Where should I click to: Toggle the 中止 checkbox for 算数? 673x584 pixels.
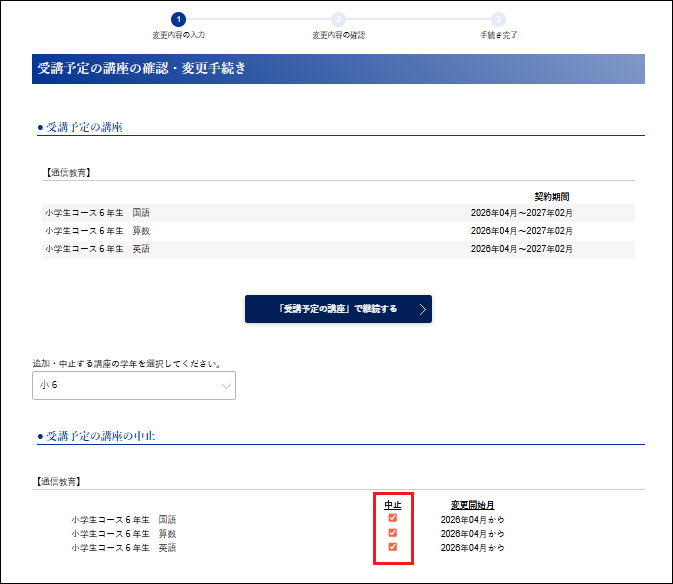tap(393, 533)
